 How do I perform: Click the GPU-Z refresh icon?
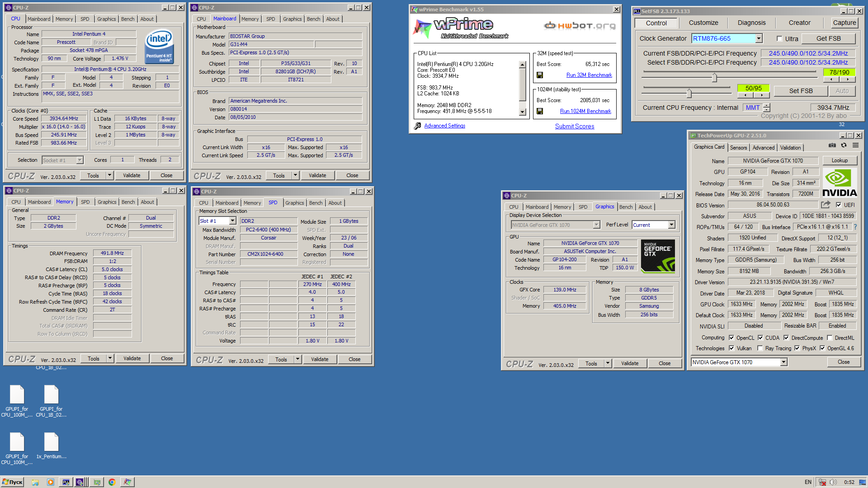tap(844, 145)
